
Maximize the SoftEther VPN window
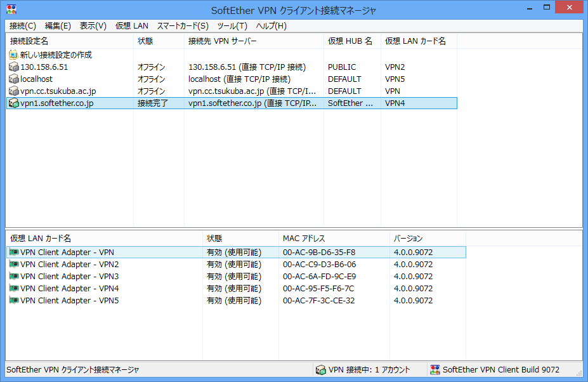[547, 7]
